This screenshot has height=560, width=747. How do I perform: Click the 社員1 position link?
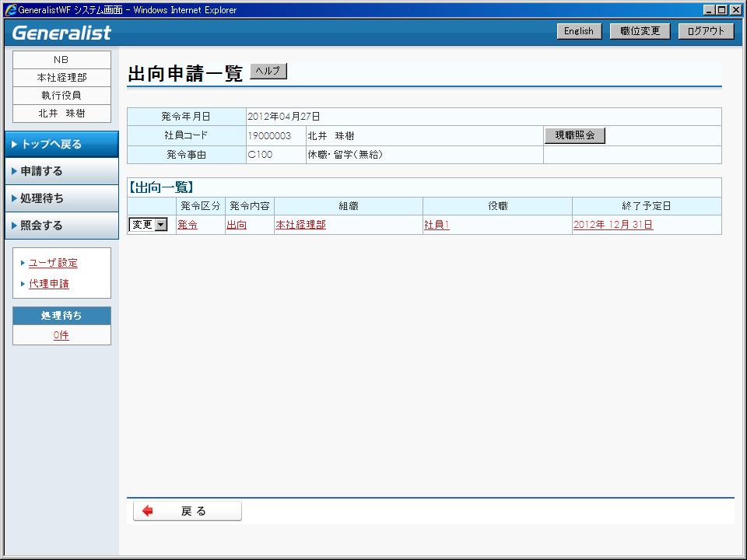point(437,225)
